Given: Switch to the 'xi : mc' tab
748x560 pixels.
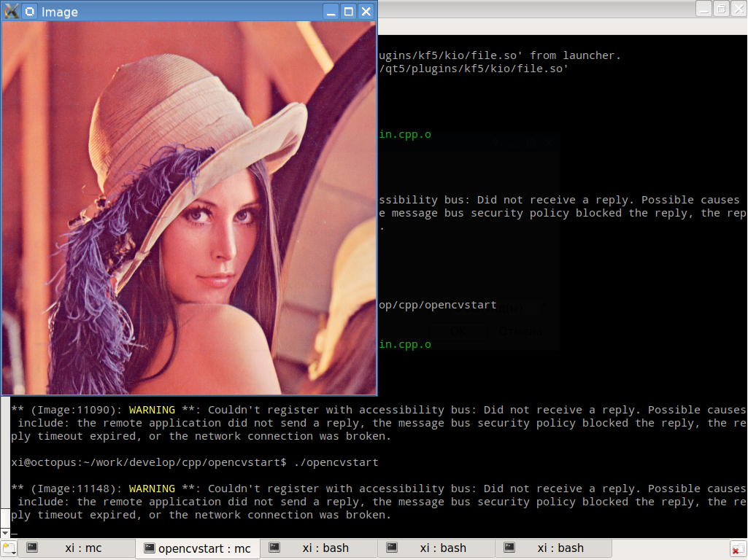Looking at the screenshot, I should coord(77,548).
